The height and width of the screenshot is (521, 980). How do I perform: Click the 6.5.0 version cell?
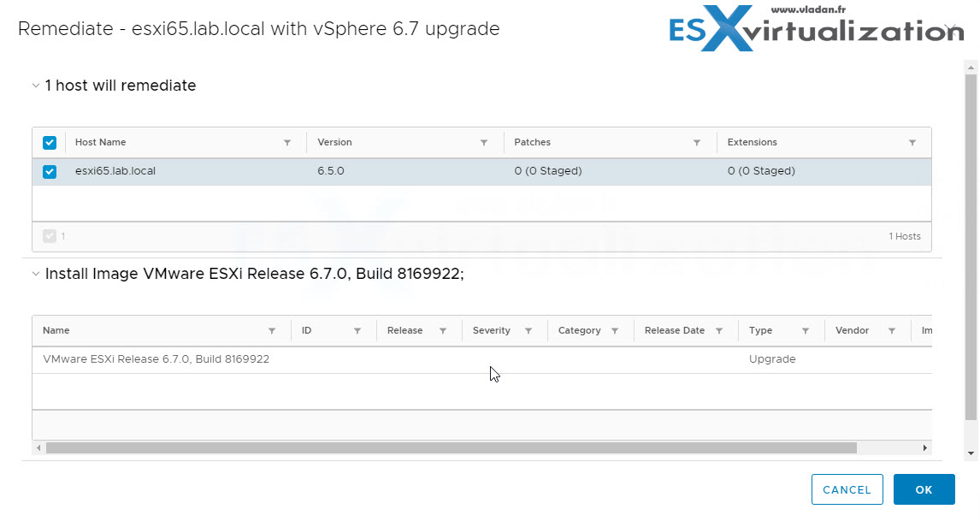point(331,171)
